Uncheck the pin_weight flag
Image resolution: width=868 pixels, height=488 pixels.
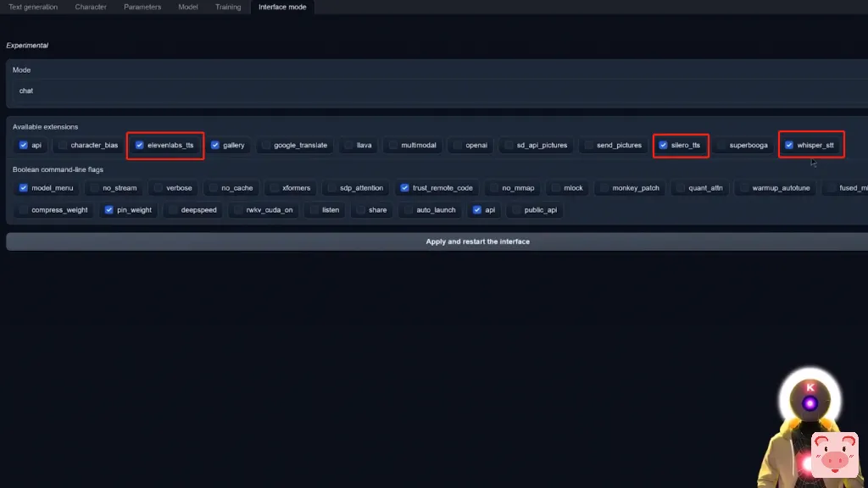click(x=108, y=210)
